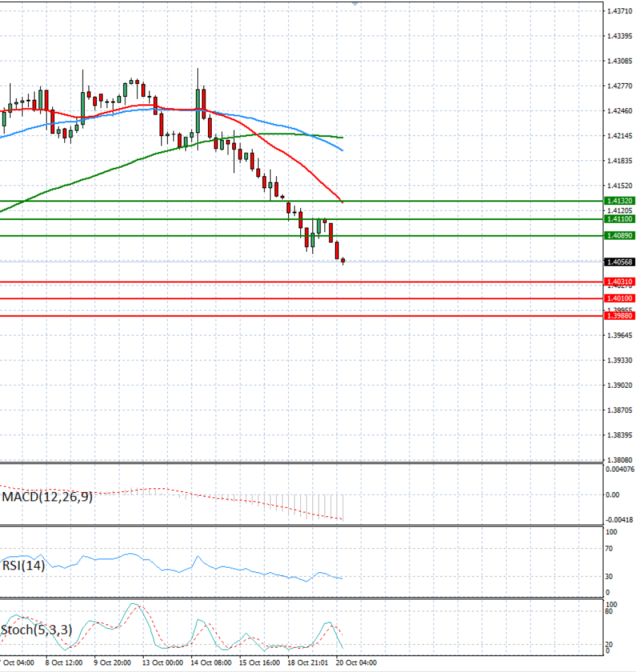Click the 20 Oct 04:00 time label
The image size is (636, 672).
356,662
